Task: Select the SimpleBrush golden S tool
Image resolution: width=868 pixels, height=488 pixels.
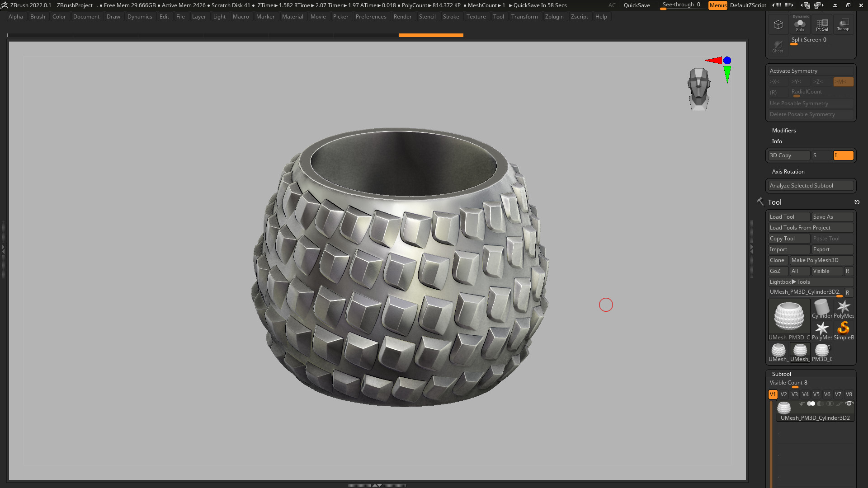Action: pos(844,330)
